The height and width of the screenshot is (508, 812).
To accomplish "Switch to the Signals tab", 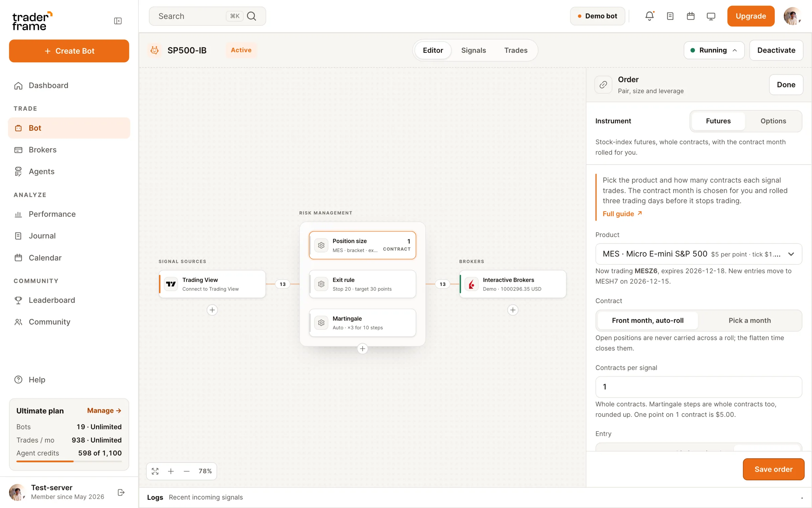I will (x=473, y=50).
